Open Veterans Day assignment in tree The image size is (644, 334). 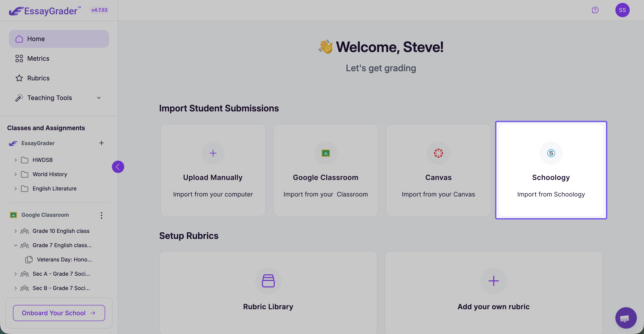tap(64, 260)
